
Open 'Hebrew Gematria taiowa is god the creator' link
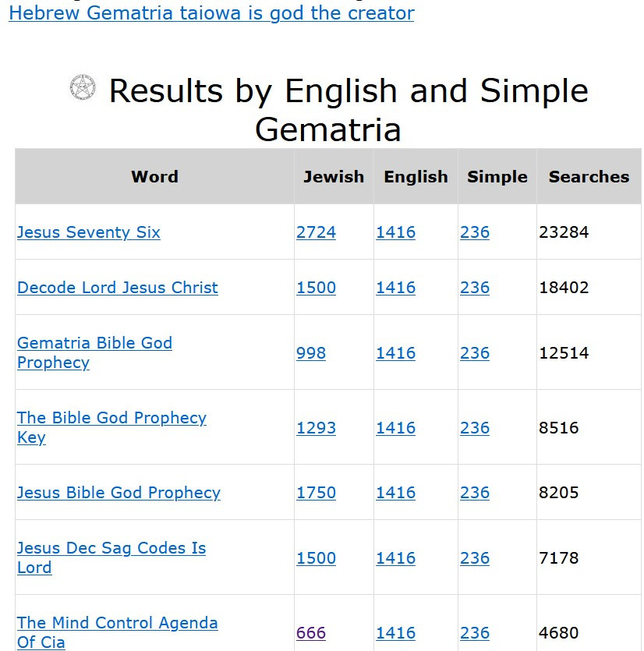[211, 13]
